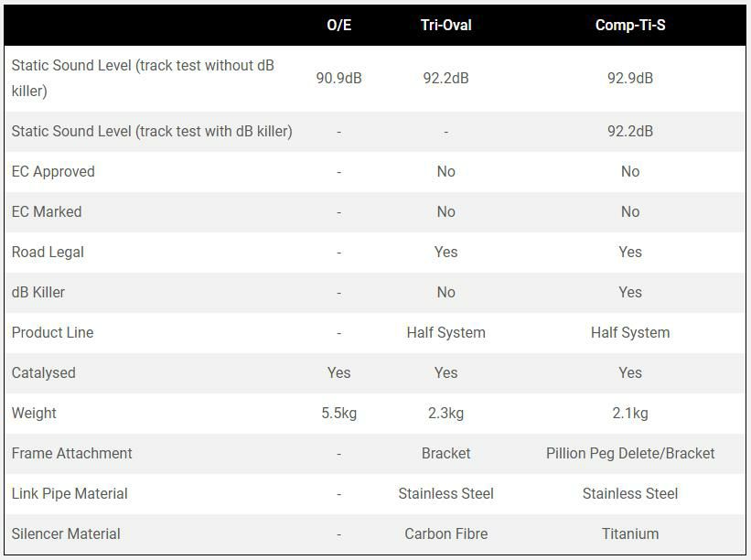
Task: Select the Comp-Ti-S column header
Action: 630,26
